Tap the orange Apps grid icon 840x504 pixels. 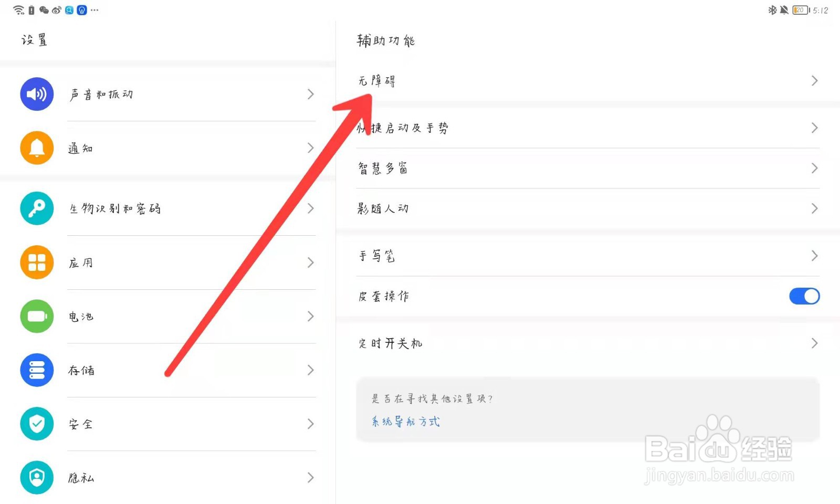[x=37, y=262]
